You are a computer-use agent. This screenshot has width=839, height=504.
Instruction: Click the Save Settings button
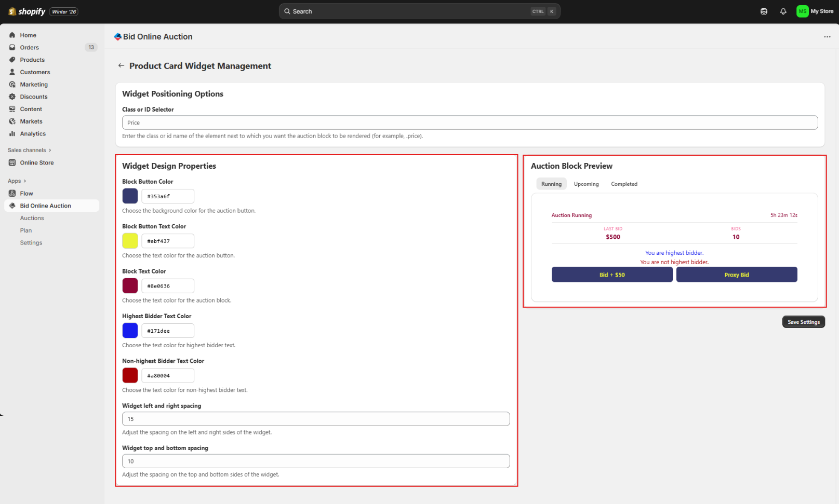click(803, 322)
